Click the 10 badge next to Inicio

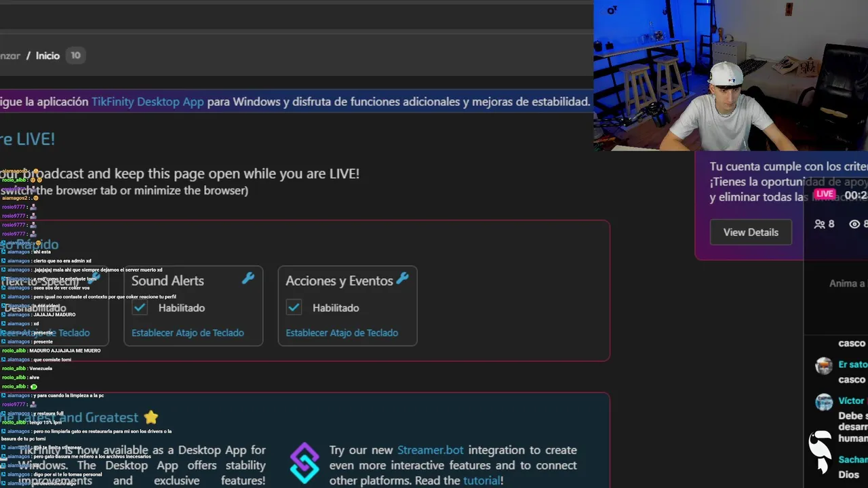point(75,56)
